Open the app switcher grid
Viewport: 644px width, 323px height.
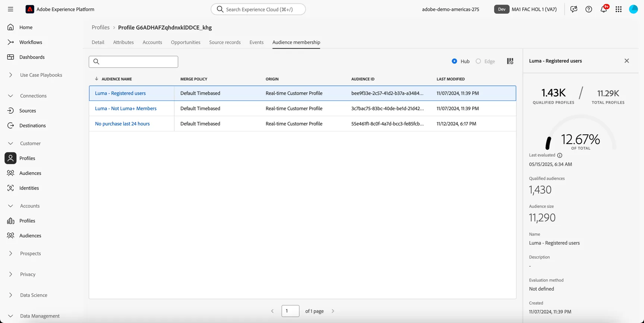pyautogui.click(x=619, y=9)
